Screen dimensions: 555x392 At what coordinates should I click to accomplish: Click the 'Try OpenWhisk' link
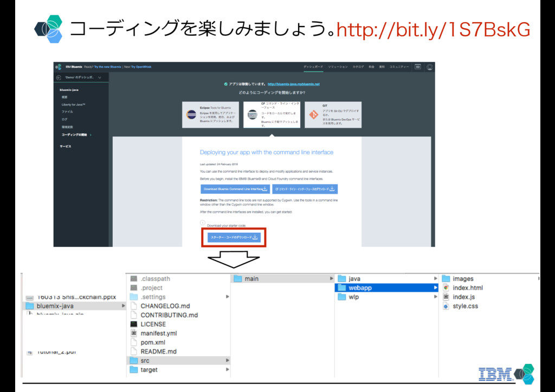pyautogui.click(x=141, y=67)
